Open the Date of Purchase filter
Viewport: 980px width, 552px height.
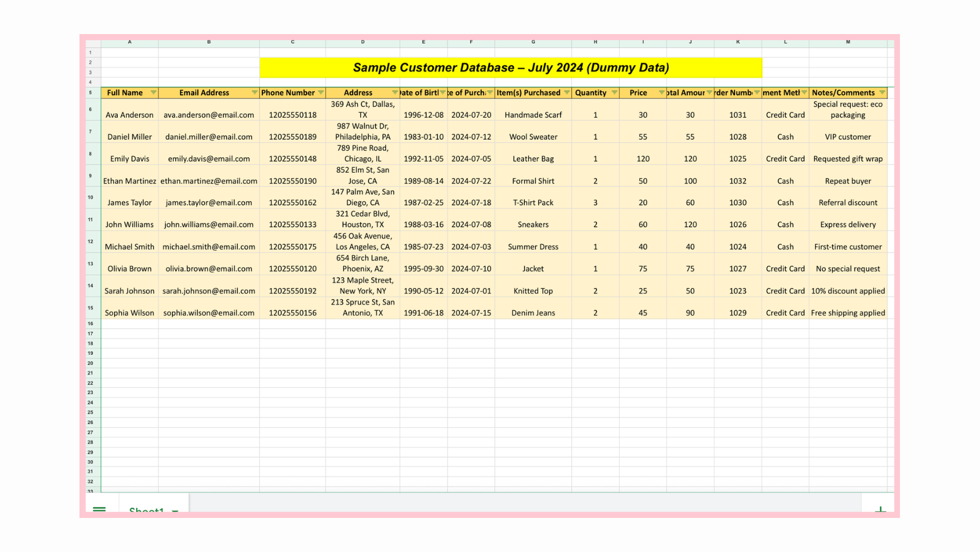(490, 93)
